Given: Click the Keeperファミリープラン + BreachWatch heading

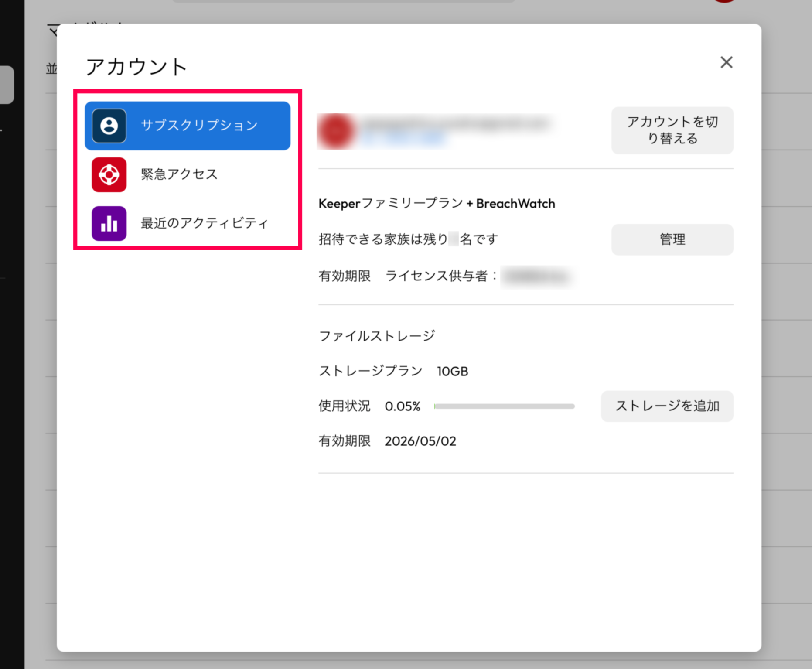Looking at the screenshot, I should (437, 204).
